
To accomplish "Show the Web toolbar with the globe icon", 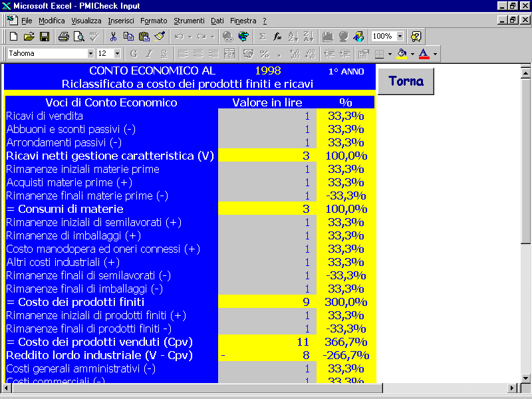I will 243,37.
